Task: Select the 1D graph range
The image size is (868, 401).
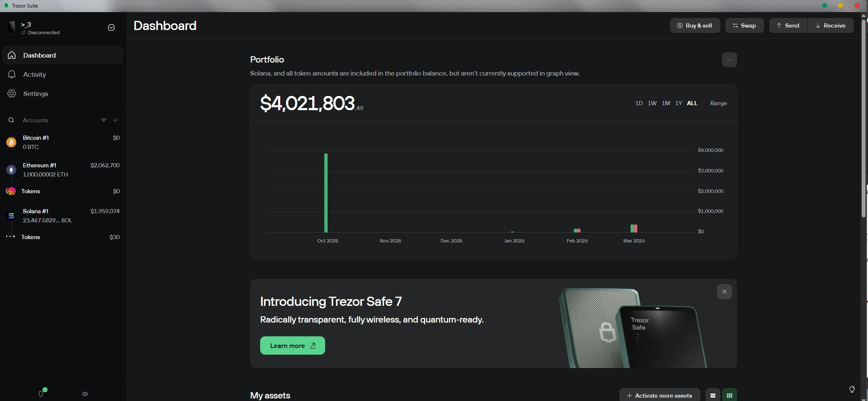Action: click(x=639, y=103)
